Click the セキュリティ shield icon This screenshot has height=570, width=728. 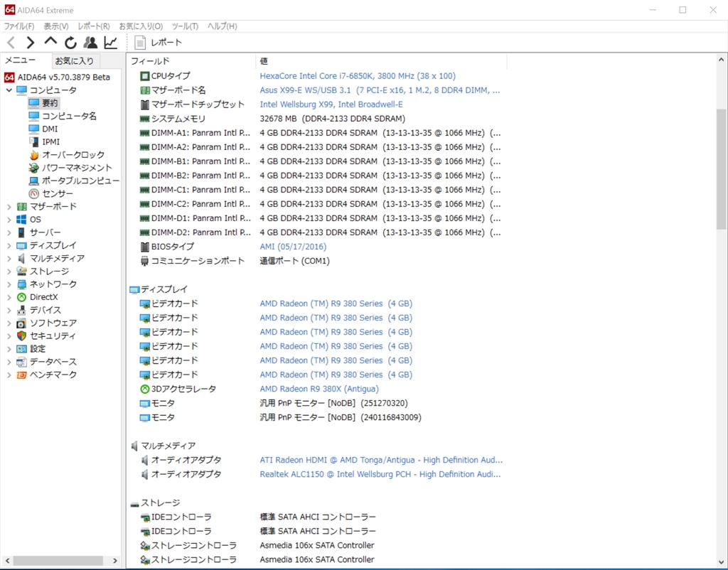[21, 336]
